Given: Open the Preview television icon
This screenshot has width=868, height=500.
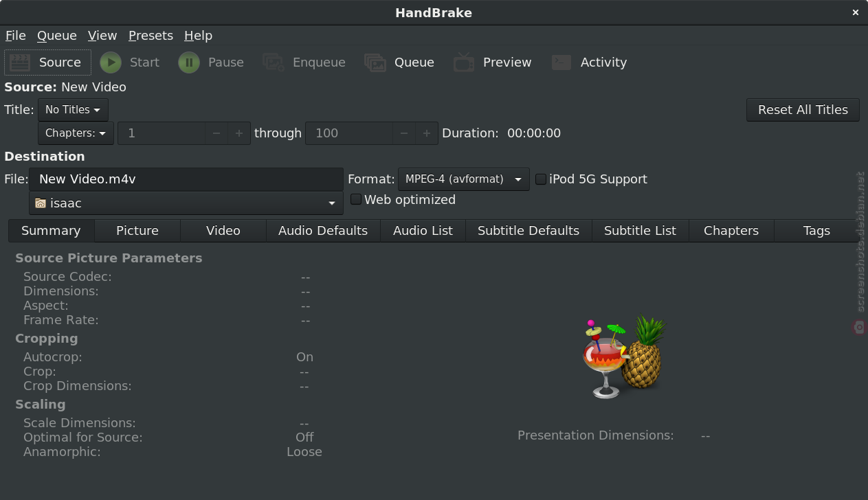Looking at the screenshot, I should [464, 62].
